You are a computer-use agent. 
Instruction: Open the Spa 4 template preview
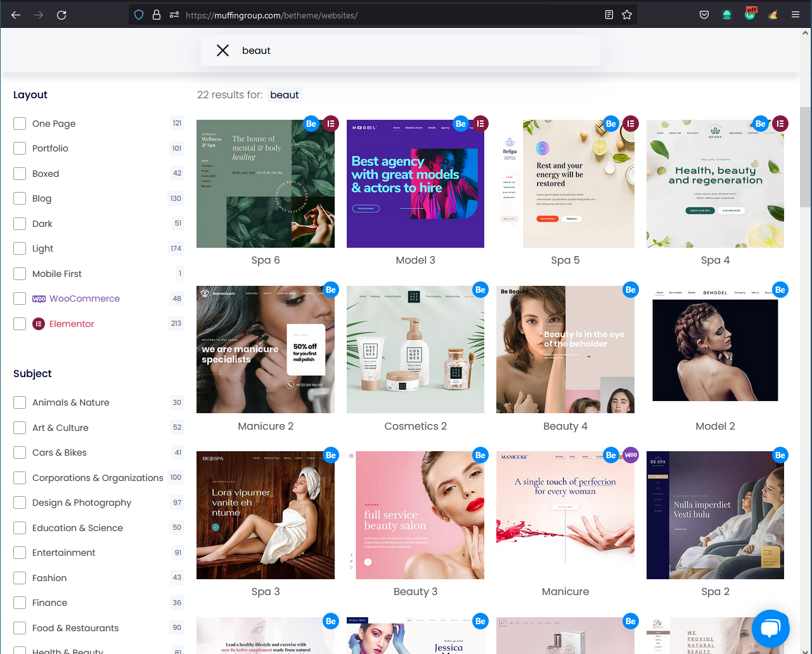coord(715,184)
